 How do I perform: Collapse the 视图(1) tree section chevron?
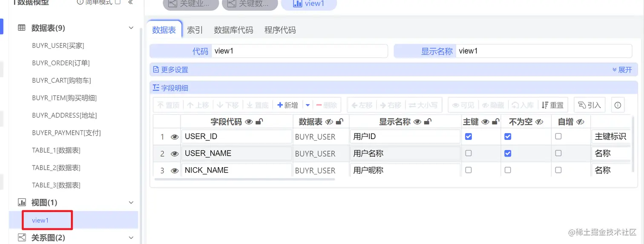(131, 203)
